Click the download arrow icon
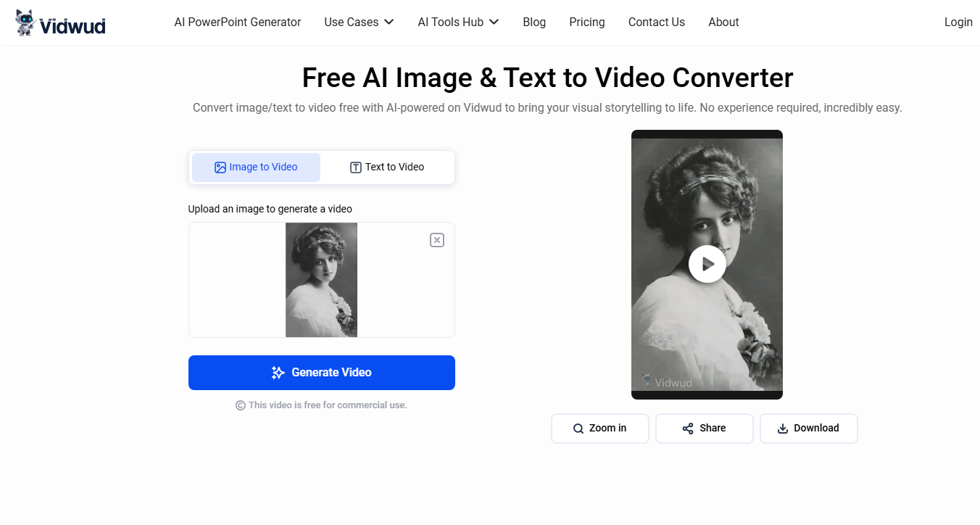 click(782, 429)
